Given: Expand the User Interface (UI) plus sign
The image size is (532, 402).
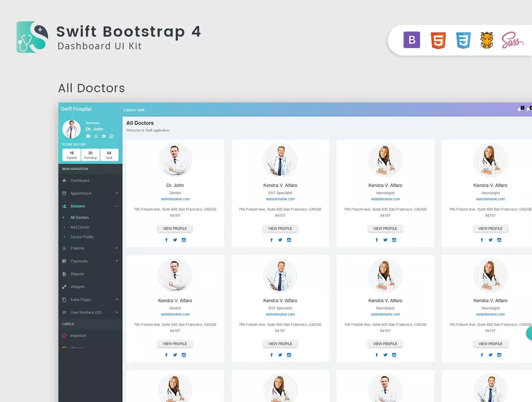Looking at the screenshot, I should pyautogui.click(x=117, y=313).
